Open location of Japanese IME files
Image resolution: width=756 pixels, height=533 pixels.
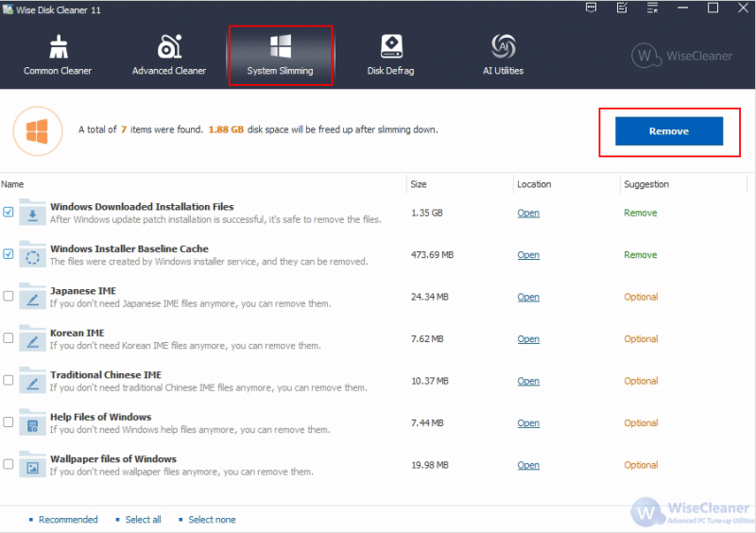528,297
